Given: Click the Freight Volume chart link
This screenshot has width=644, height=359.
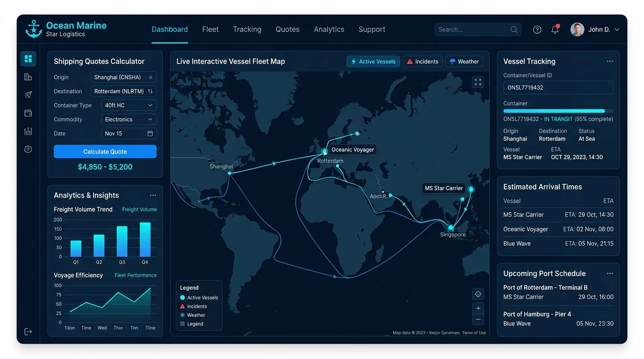Looking at the screenshot, I should coord(139,209).
